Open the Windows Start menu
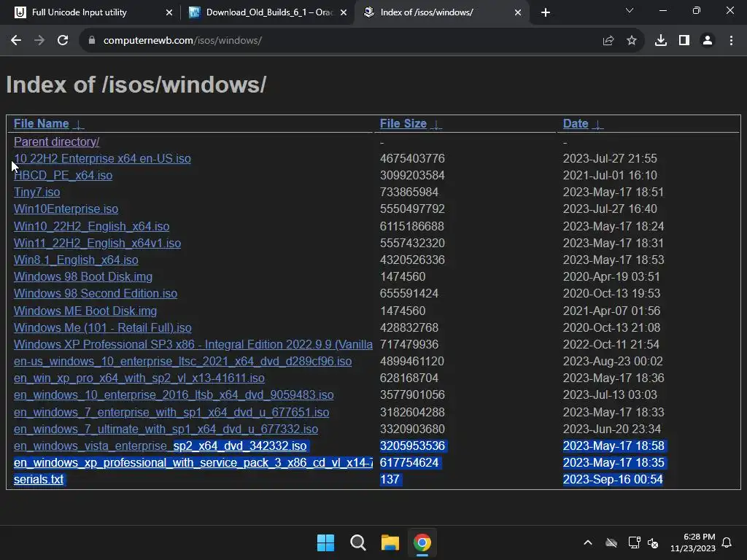This screenshot has height=560, width=747. point(326,542)
